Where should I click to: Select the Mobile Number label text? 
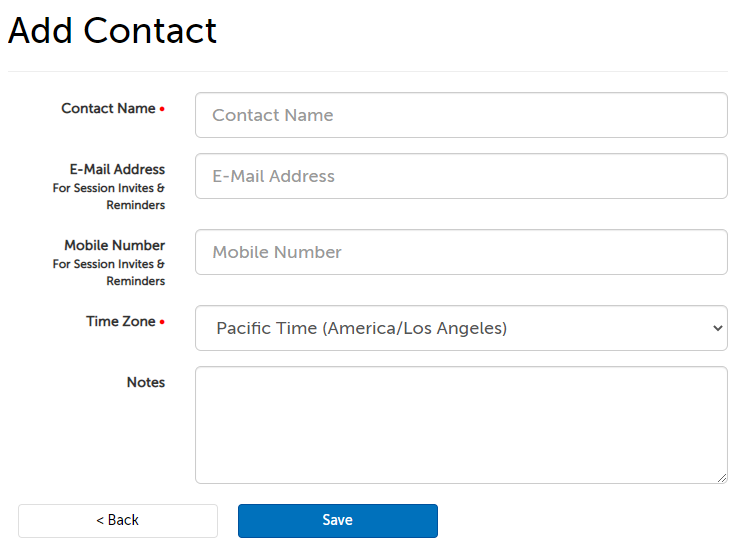114,245
